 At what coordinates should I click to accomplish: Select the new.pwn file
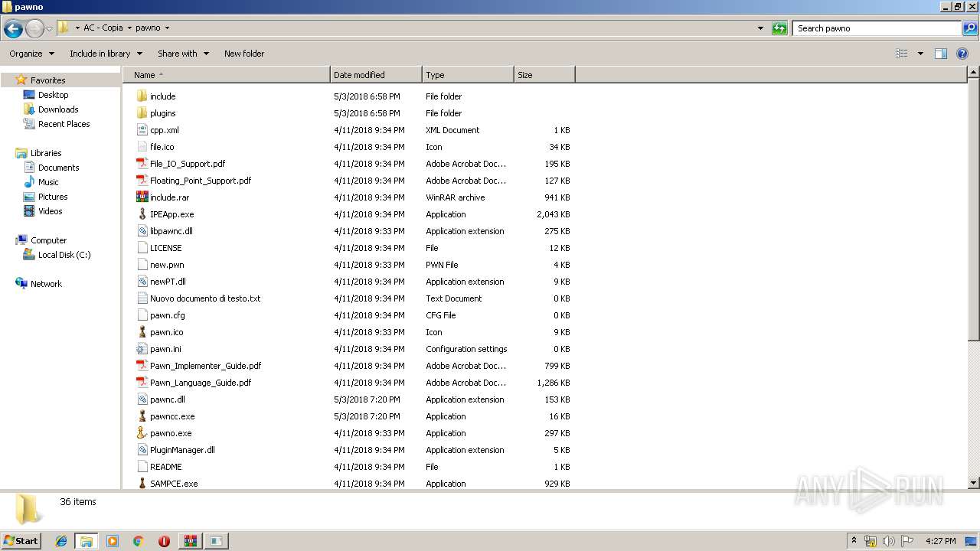[167, 265]
